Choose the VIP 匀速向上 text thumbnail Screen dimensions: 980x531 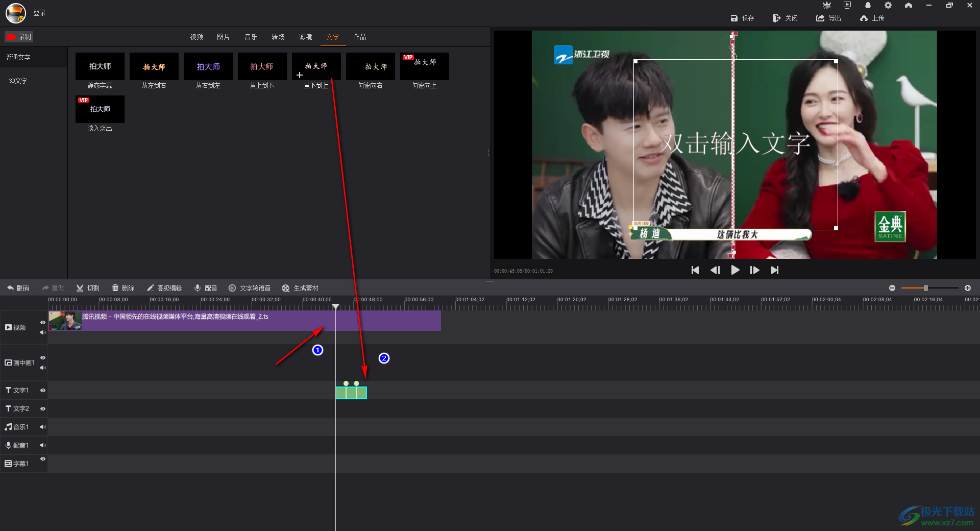click(425, 66)
